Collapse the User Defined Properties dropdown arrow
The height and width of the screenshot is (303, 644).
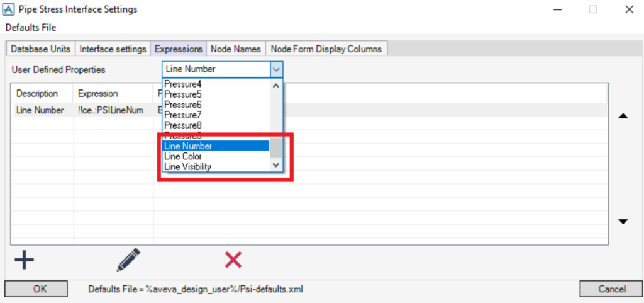coord(277,69)
